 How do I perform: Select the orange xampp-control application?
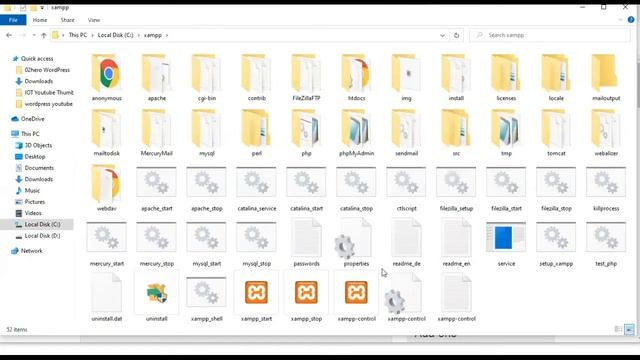(x=356, y=297)
